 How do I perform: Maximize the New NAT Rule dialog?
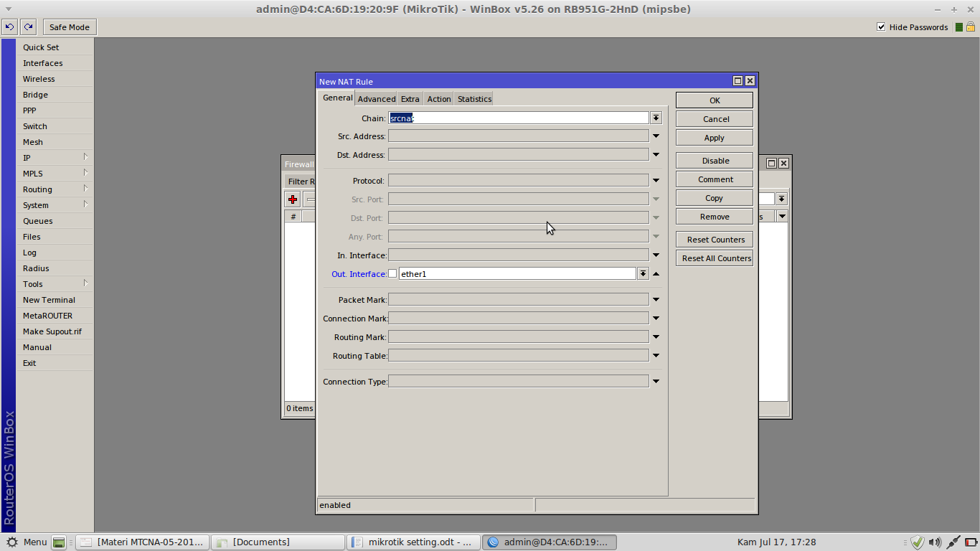(738, 81)
